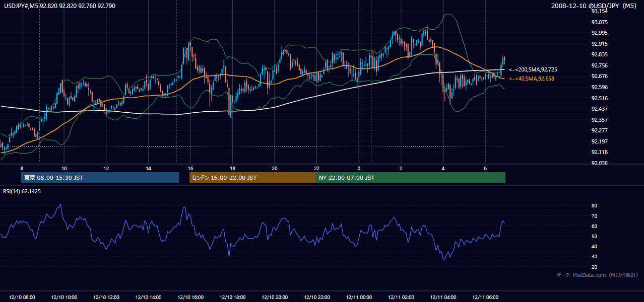Select the 東京 08:00-15:30 JST session bar
Screen dimensions: 644x302
pyautogui.click(x=100, y=178)
